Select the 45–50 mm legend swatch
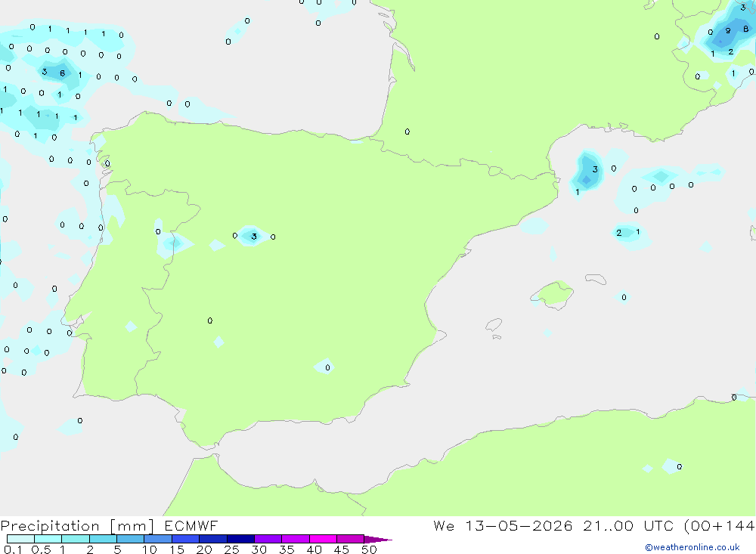Image resolution: width=756 pixels, height=554 pixels. click(351, 539)
